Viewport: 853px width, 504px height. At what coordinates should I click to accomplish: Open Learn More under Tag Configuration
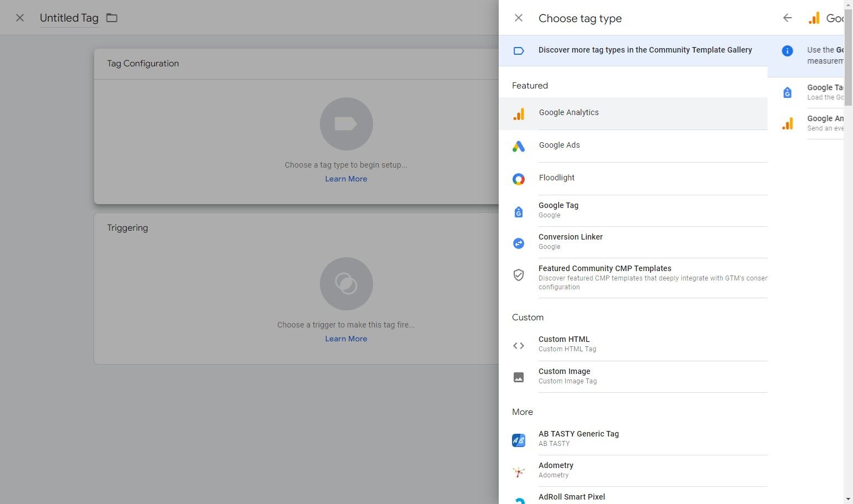346,179
